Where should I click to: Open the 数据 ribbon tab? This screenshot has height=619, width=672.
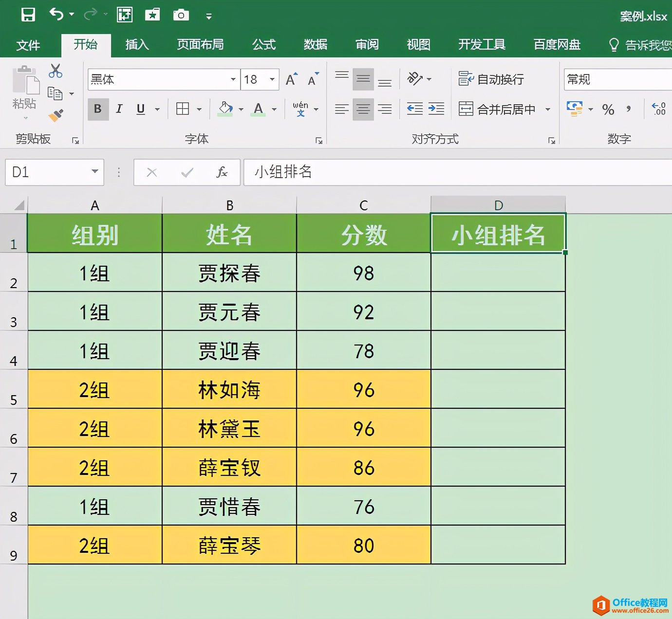[x=316, y=45]
